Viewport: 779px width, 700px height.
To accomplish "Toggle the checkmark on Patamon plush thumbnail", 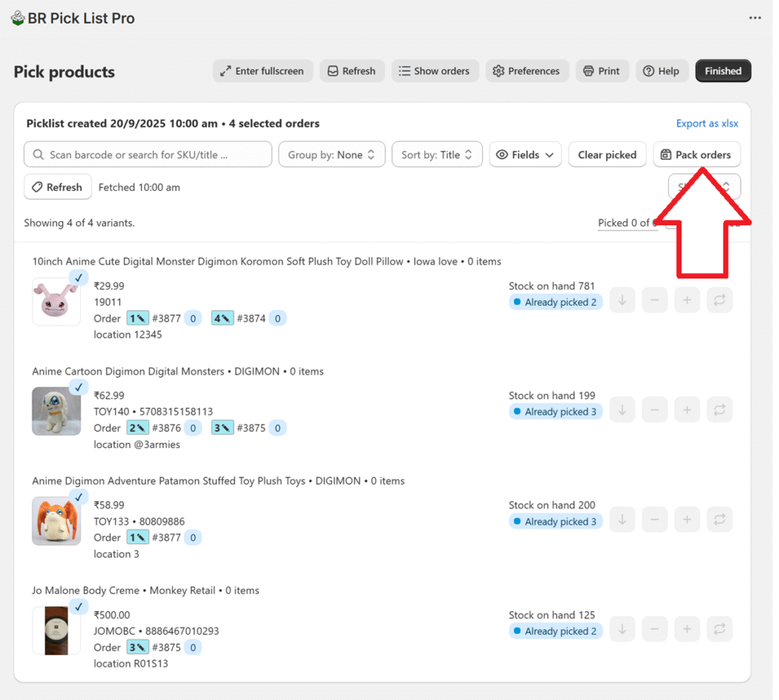I will coord(78,497).
